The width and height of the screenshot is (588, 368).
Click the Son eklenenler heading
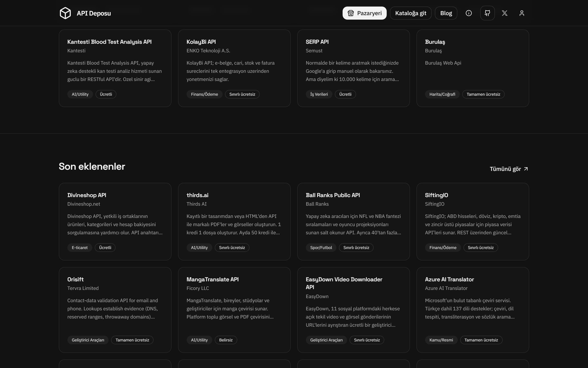point(92,167)
